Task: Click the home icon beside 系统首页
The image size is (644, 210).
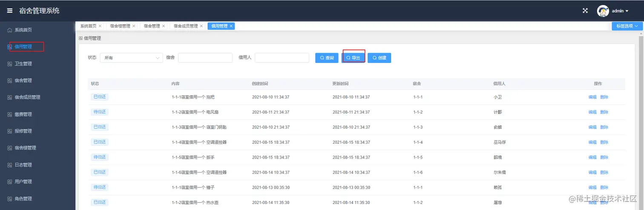Action: pos(10,30)
